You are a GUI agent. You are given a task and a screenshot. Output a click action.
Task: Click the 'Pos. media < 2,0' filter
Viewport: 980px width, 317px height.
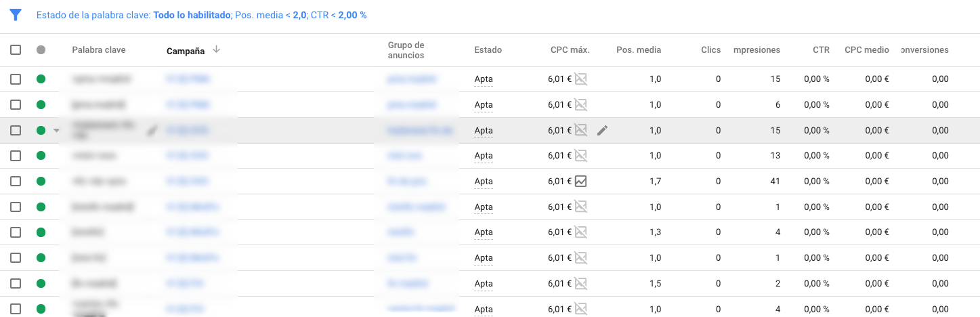270,15
